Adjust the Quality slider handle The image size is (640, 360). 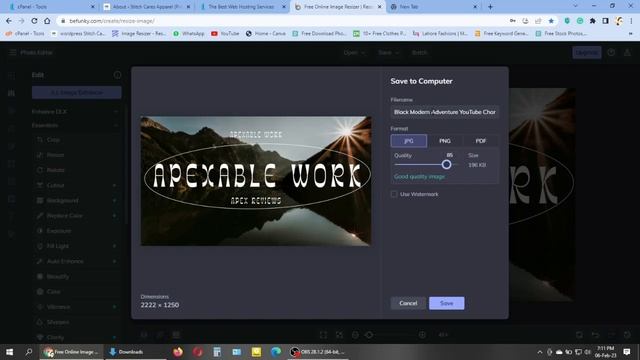coord(446,164)
